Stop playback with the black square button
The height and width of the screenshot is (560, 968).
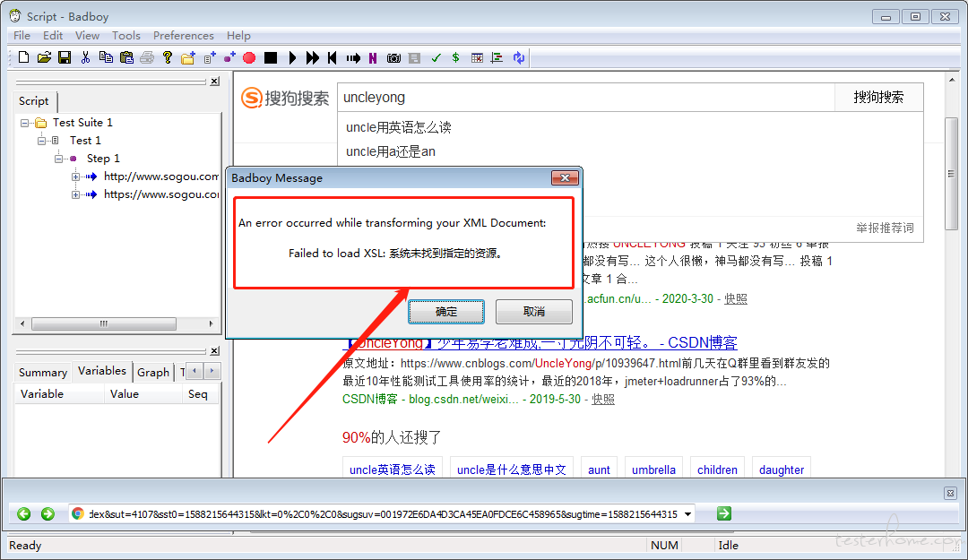tap(271, 57)
